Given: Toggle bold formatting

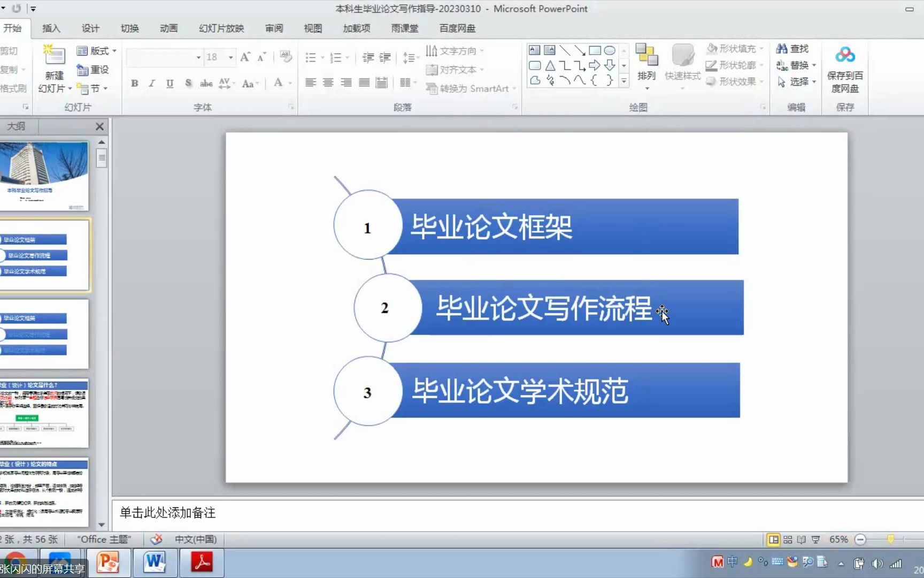Looking at the screenshot, I should point(134,83).
